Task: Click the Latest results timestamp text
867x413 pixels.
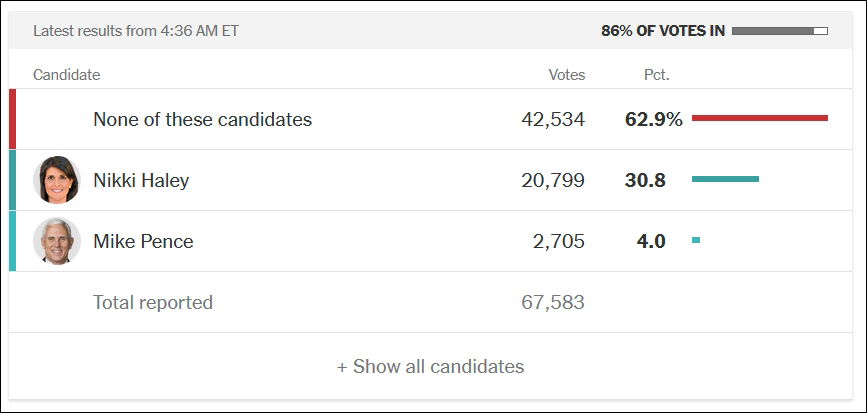Action: pos(136,31)
